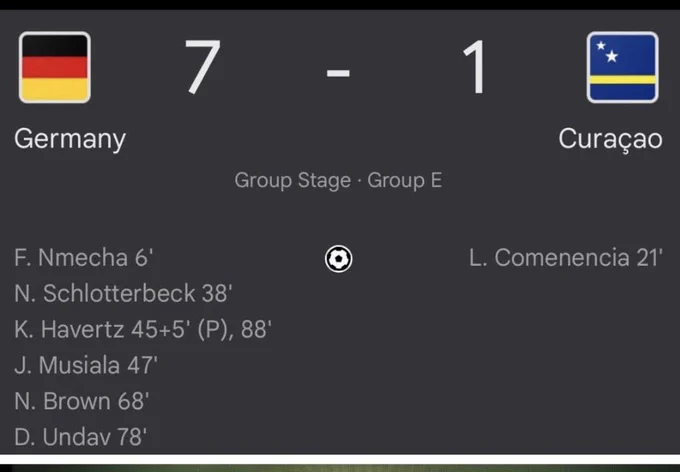Click the red stripe of Germany flag

point(55,67)
